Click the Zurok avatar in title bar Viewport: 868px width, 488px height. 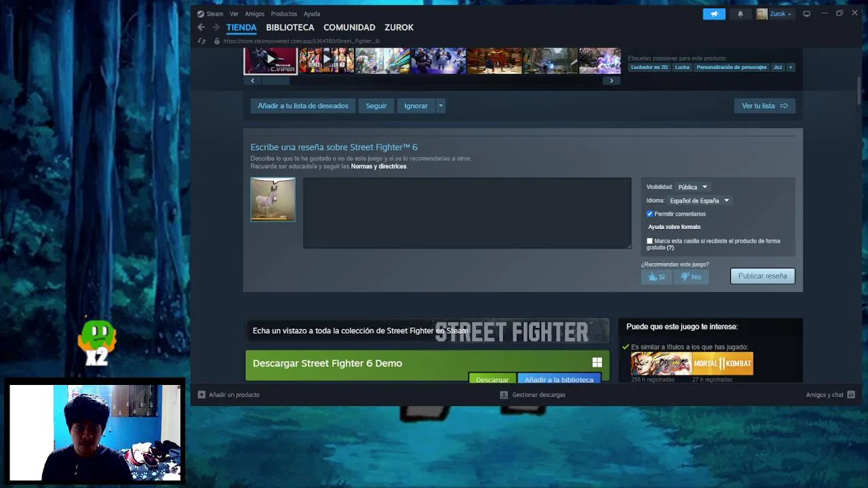[762, 14]
